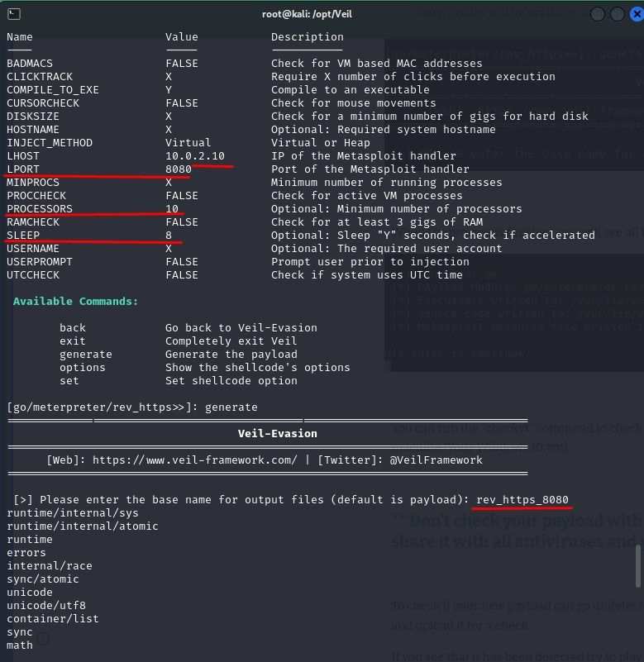Click the Veil-Evasion banner title
644x662 pixels.
[278, 434]
